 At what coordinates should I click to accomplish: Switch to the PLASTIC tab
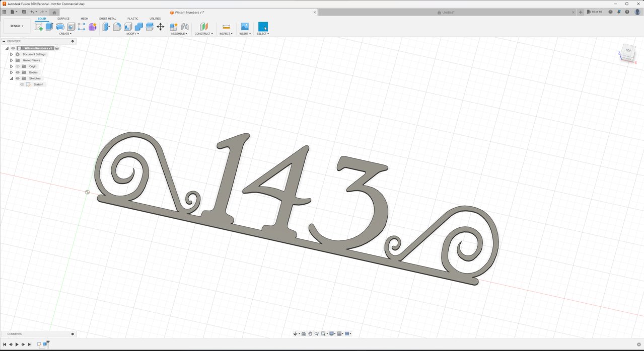pos(133,19)
